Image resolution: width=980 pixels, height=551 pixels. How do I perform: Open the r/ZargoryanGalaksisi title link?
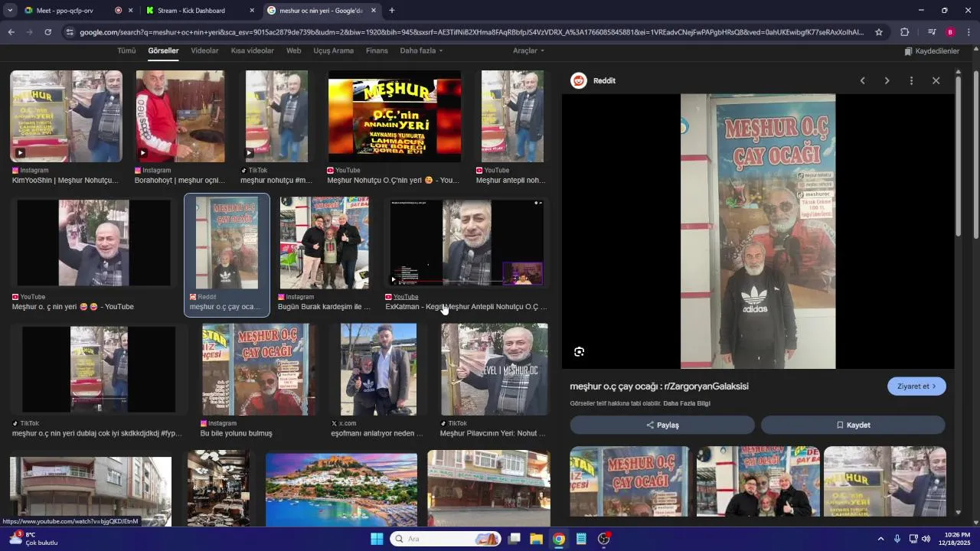[x=659, y=386]
